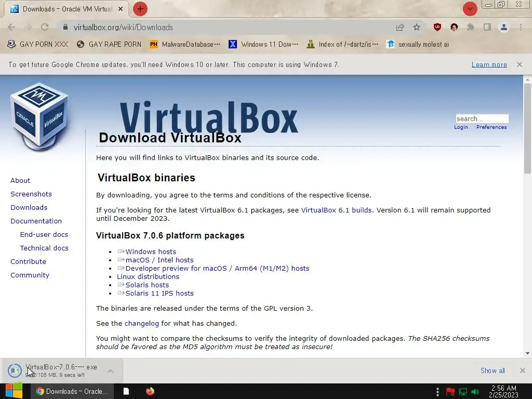Follow the VirtualBox 6.1 builds link
Image resolution: width=532 pixels, height=399 pixels.
(x=336, y=210)
